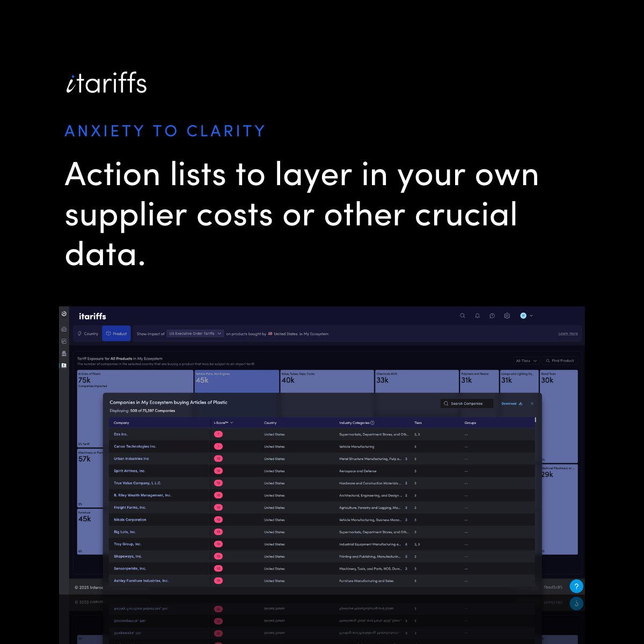644x644 pixels.
Task: Click the itariffs logo in the app header
Action: click(x=92, y=316)
